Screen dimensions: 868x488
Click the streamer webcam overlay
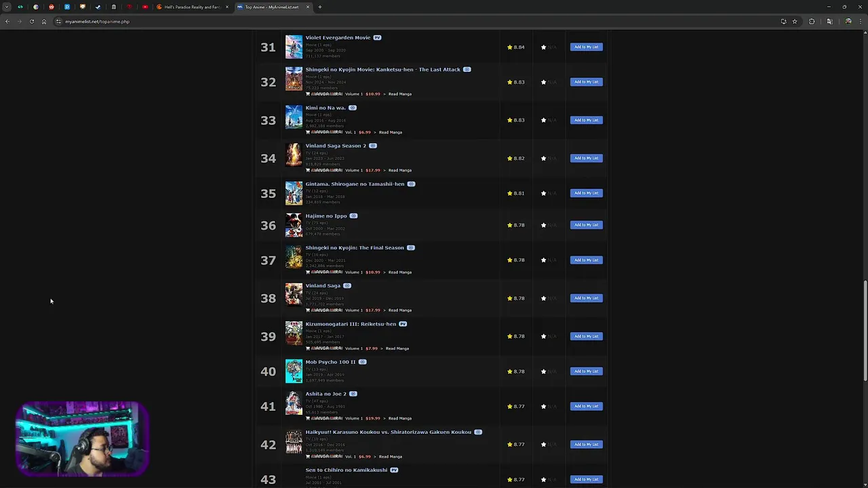[81, 439]
